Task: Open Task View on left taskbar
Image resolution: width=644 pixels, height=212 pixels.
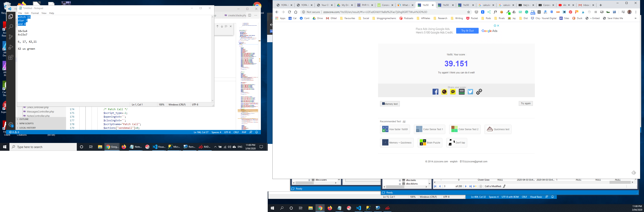Action: (91, 147)
